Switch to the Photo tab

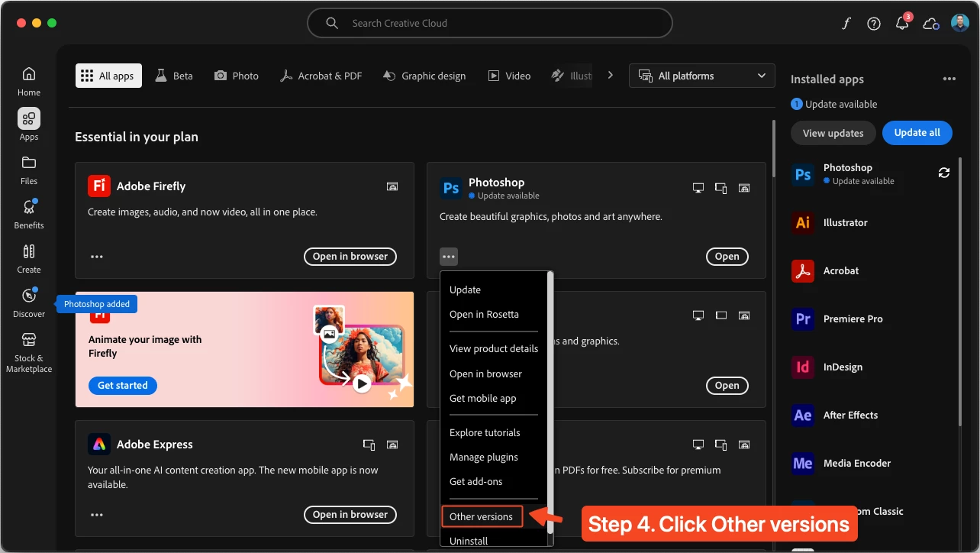pyautogui.click(x=237, y=76)
